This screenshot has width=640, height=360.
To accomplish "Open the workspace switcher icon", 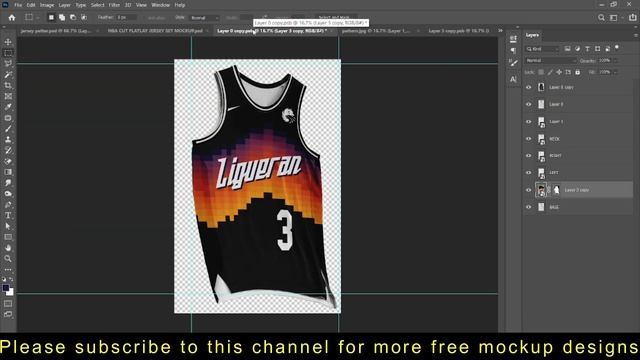I will (613, 18).
